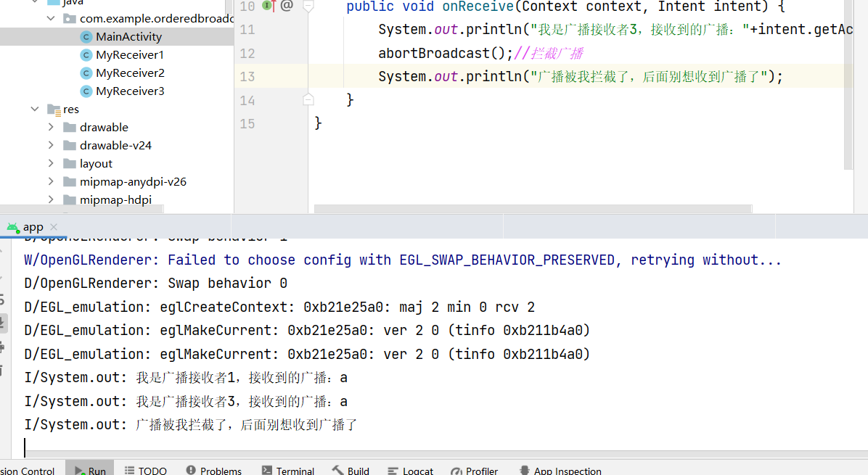
Task: Click the 广播被我拦截了 console output line
Action: [191, 425]
